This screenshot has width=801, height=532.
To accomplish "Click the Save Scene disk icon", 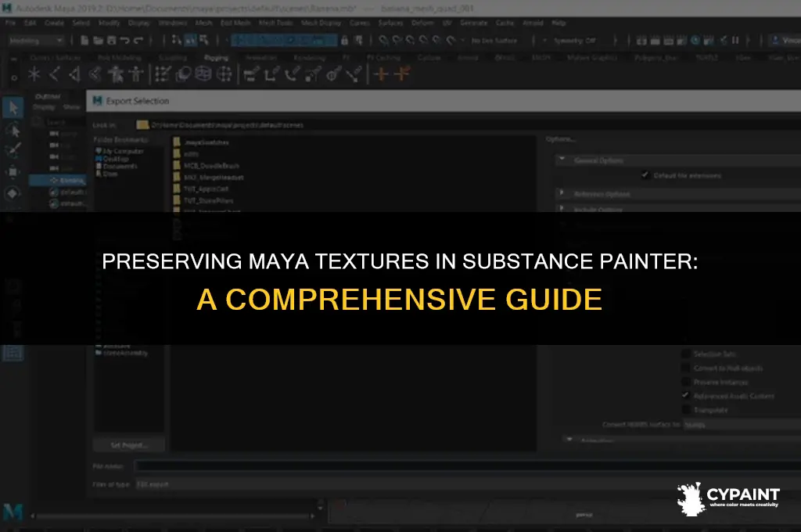I will tap(111, 41).
